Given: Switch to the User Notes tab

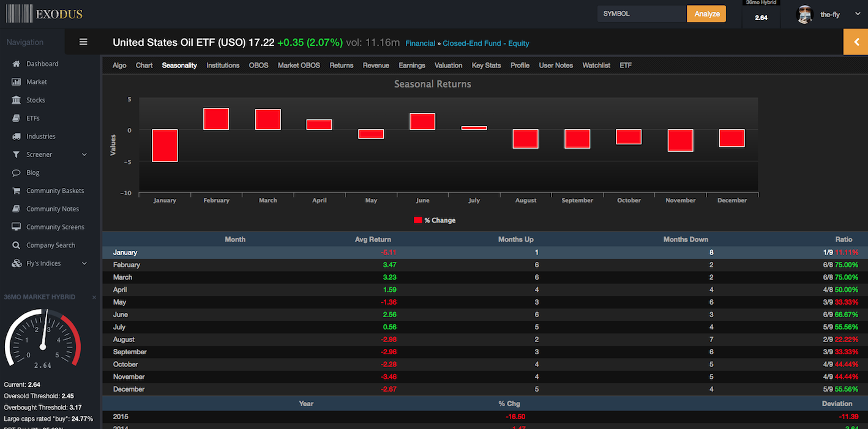Looking at the screenshot, I should [556, 65].
